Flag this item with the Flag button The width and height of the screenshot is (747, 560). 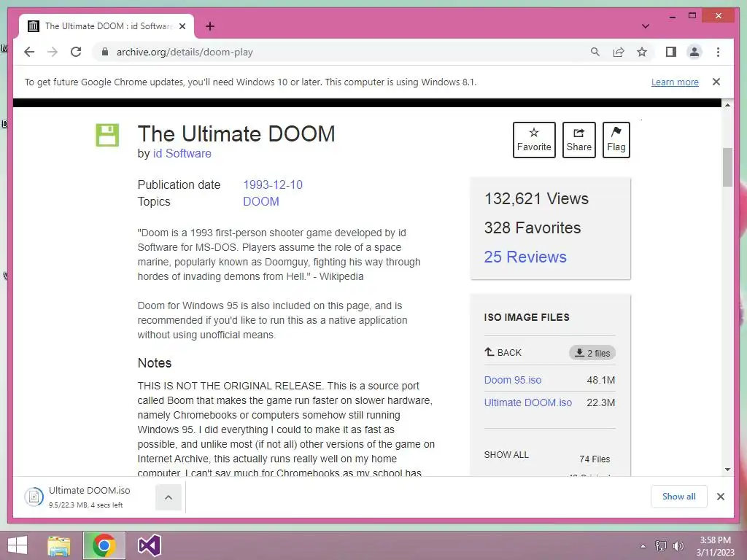[x=616, y=140]
